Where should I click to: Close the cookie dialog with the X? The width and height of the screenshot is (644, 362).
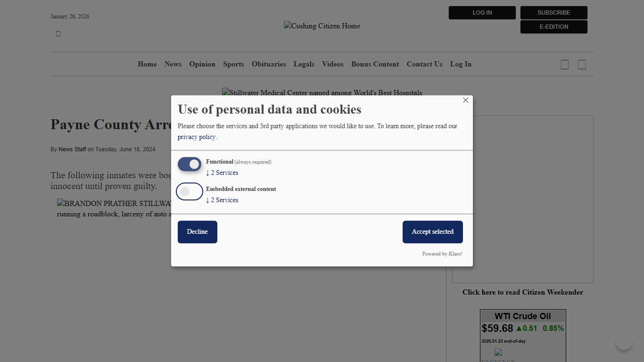click(x=466, y=100)
